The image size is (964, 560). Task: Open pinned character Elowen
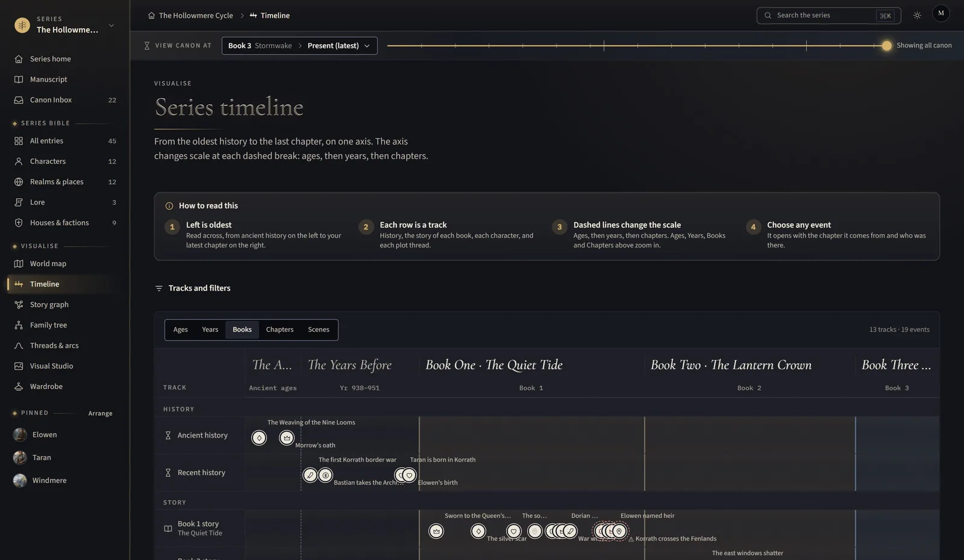[64, 435]
